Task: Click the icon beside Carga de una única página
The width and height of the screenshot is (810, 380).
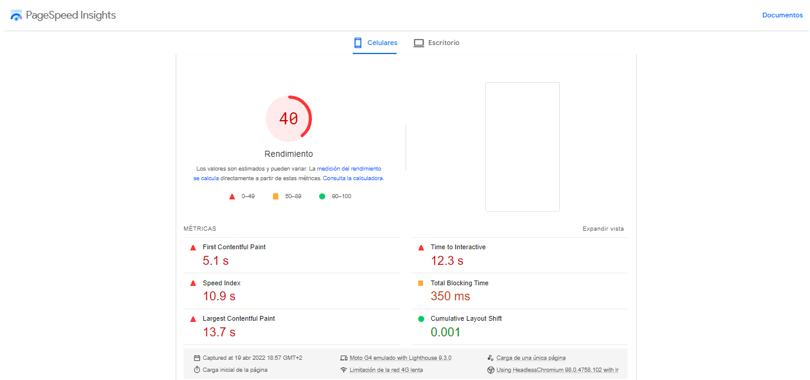Action: pyautogui.click(x=490, y=358)
